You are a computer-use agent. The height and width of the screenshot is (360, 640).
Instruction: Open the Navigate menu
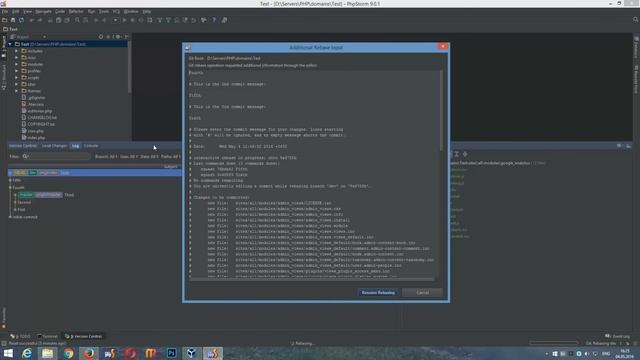tap(43, 11)
